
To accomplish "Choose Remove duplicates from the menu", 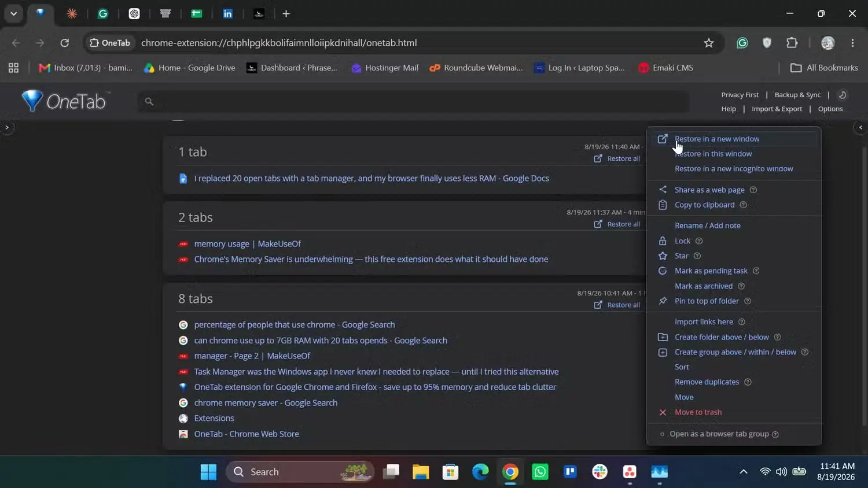I will pos(707,382).
